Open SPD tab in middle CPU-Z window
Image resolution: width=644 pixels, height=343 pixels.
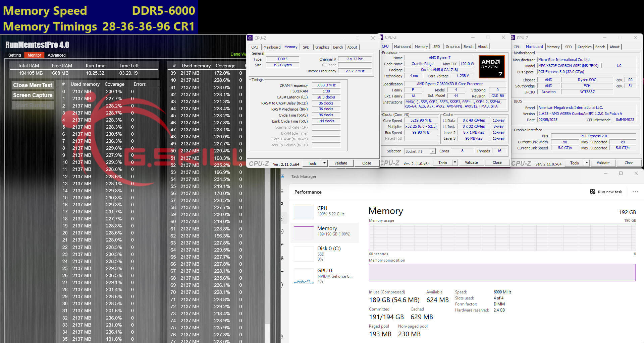pyautogui.click(x=436, y=47)
